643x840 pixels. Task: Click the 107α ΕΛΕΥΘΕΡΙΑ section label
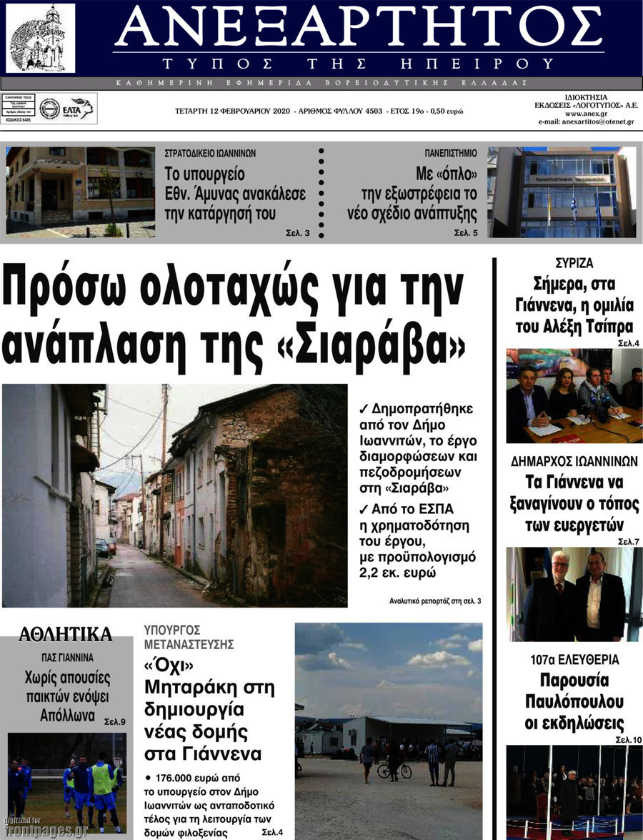coord(574,659)
